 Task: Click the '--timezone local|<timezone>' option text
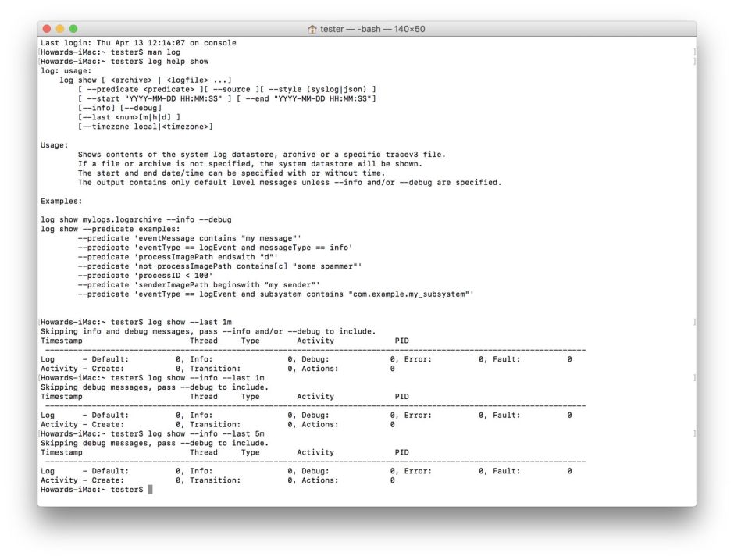tap(145, 127)
